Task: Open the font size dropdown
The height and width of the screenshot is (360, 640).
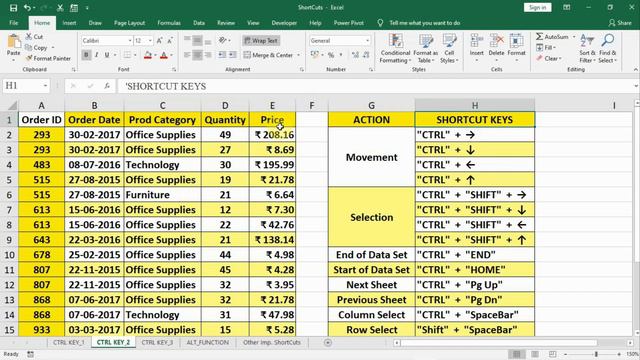Action: [150, 41]
